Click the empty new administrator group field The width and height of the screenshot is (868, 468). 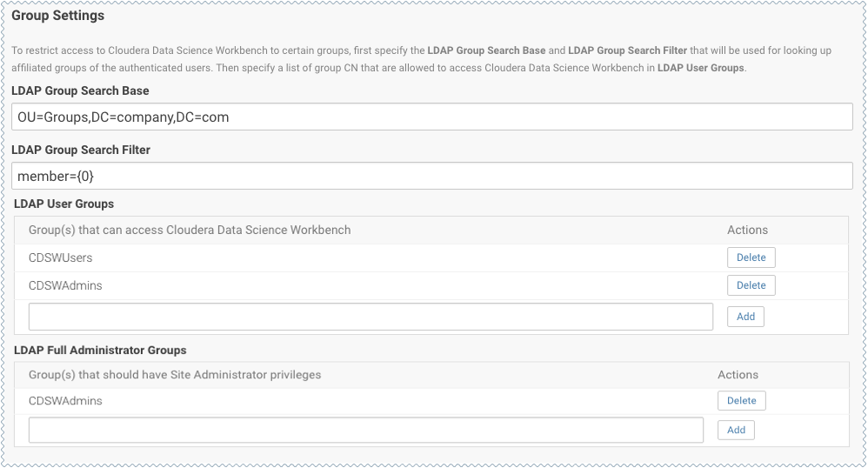click(x=365, y=430)
